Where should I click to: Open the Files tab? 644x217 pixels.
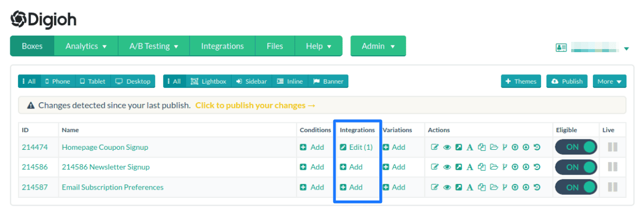[274, 46]
